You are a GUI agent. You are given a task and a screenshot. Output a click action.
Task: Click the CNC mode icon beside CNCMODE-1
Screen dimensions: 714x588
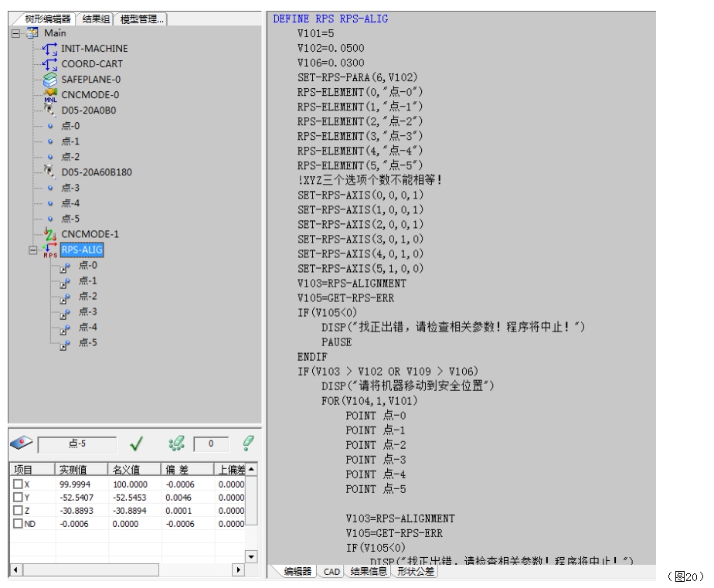49,232
